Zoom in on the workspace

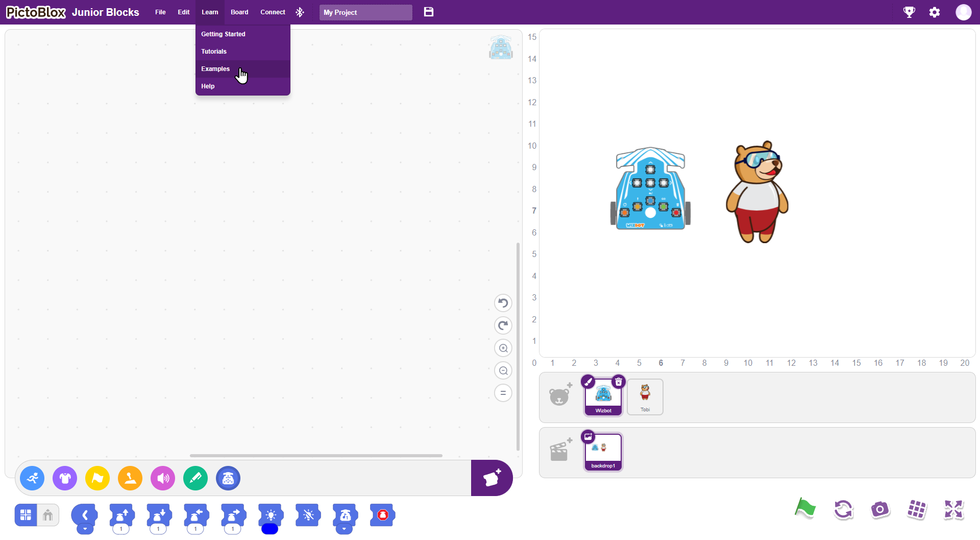tap(503, 348)
